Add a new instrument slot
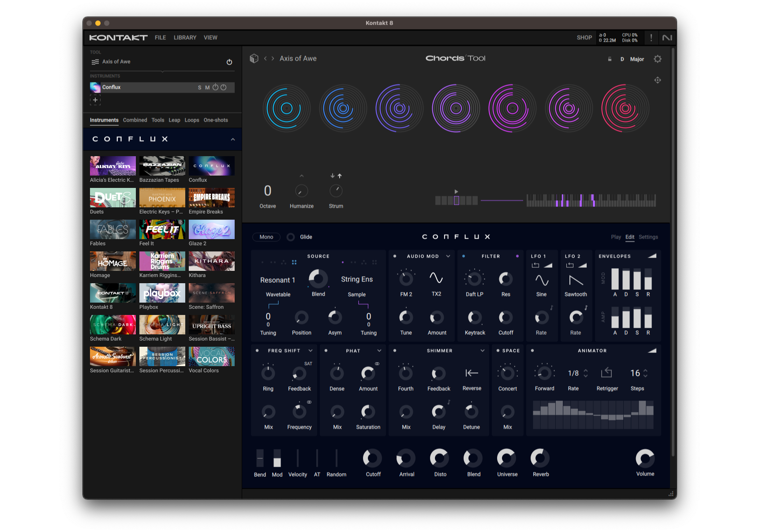Viewport: 760px width, 532px height. [95, 100]
